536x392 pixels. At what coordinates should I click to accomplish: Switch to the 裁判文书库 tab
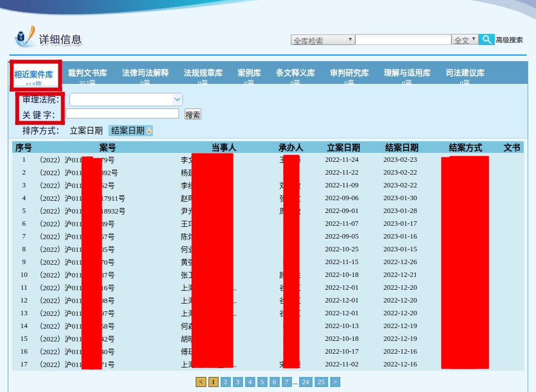coord(87,73)
